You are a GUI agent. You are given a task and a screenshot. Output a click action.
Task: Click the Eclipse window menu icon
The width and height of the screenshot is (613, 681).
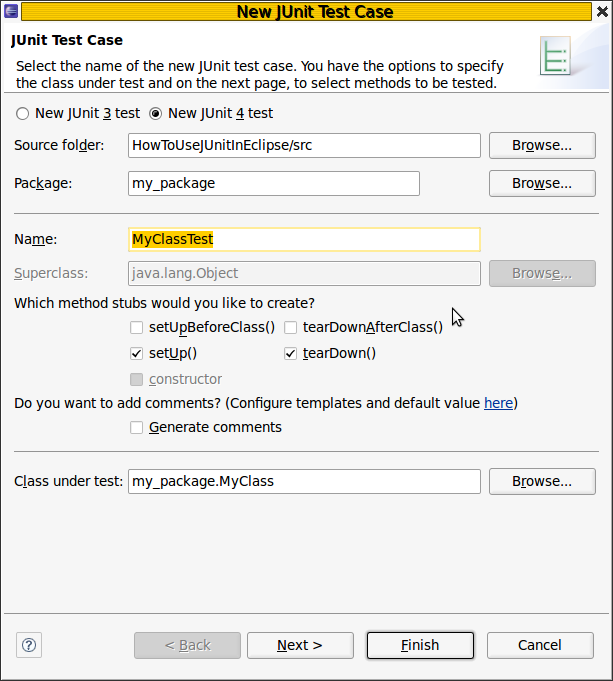click(11, 11)
